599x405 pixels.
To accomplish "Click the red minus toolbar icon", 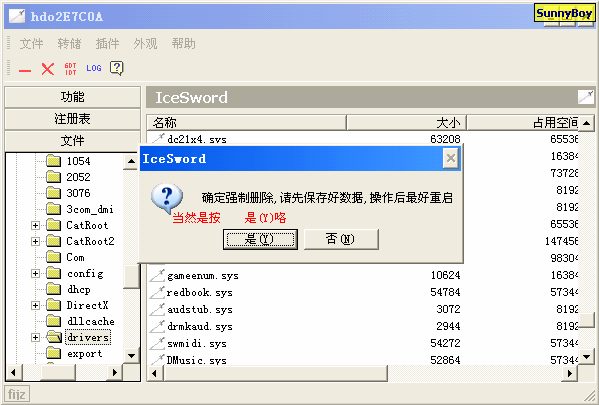I will (x=25, y=71).
